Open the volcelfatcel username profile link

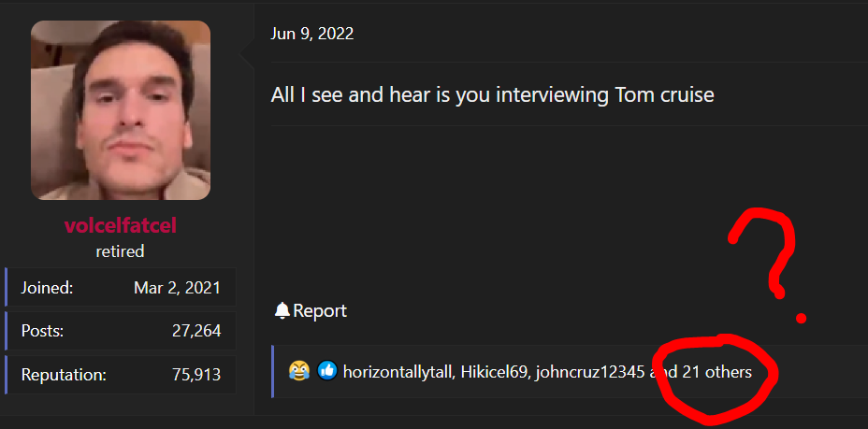[121, 226]
